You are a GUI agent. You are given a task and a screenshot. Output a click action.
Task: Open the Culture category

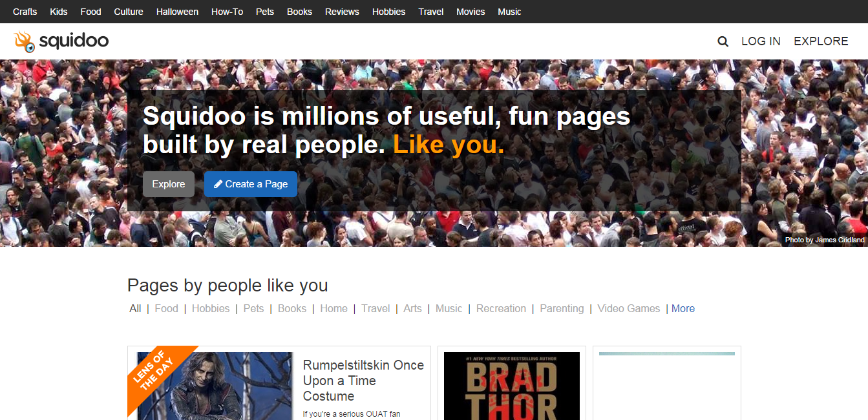coord(129,12)
